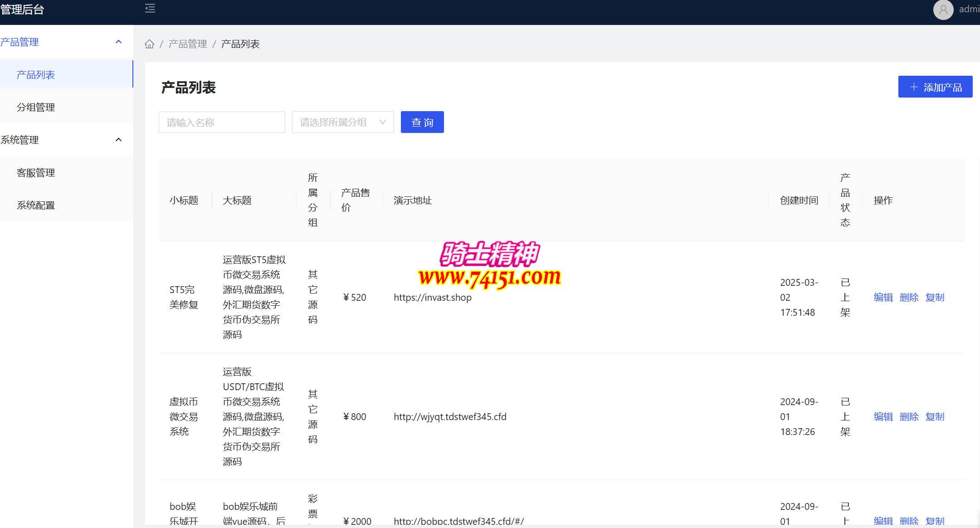980x528 pixels.
Task: Open 分组管理 in the sidebar
Action: 36,107
